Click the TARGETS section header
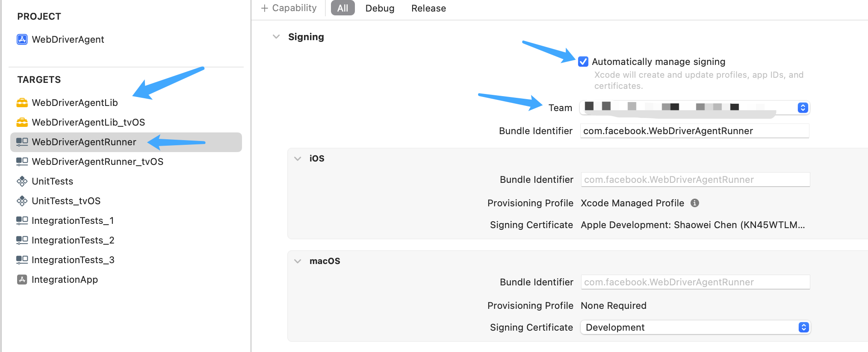This screenshot has height=352, width=868. coord(39,79)
